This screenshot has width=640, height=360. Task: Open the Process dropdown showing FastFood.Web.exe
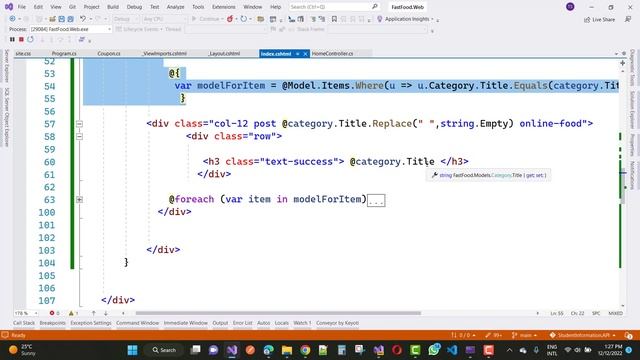71,29
